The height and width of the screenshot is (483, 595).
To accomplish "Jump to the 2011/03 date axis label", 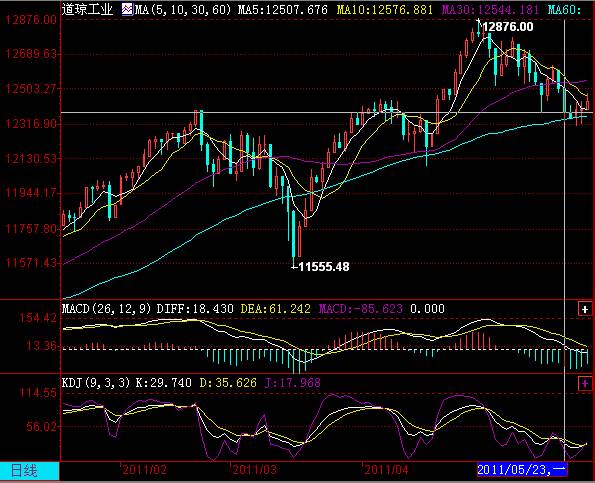I will tap(255, 470).
